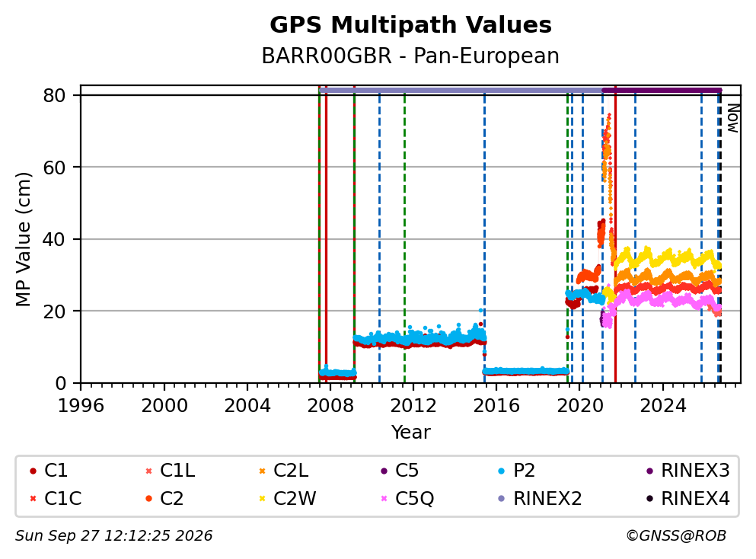Click the P2 blue legend dot
Viewport: 756px width, 559px height.
tap(502, 471)
